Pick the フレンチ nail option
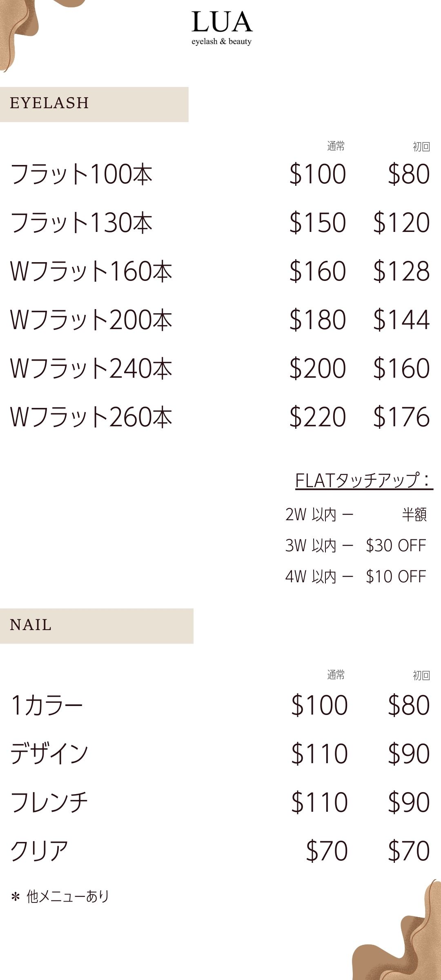 pos(49,802)
